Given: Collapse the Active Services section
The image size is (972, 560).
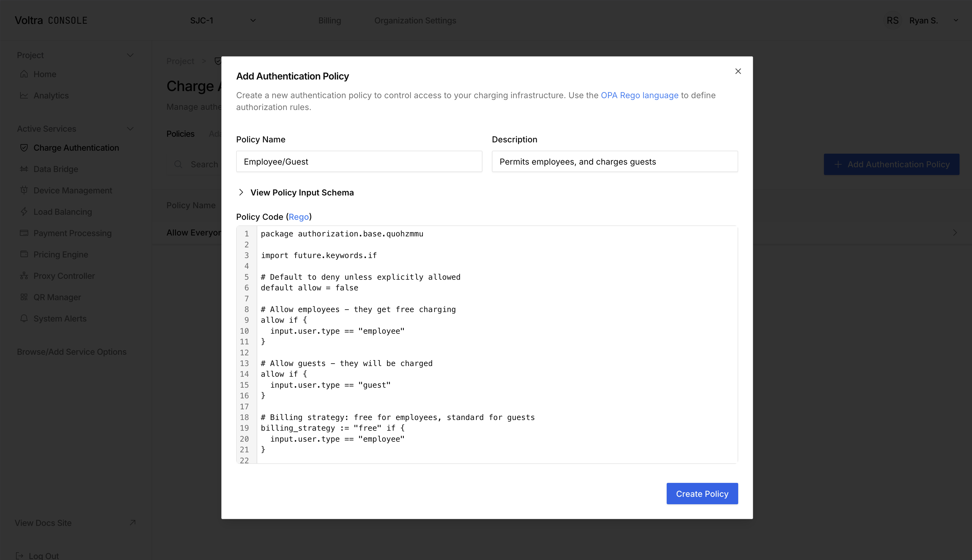Looking at the screenshot, I should [130, 129].
